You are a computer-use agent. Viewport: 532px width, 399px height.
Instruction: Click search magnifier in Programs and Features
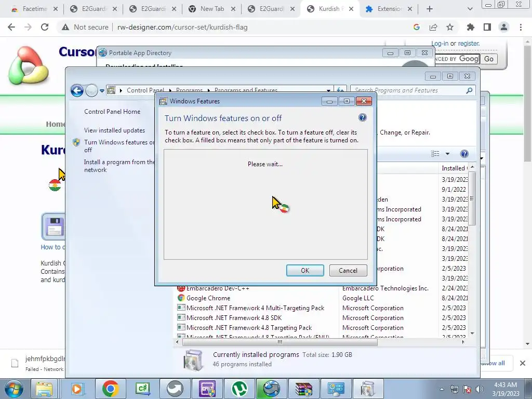pos(469,90)
